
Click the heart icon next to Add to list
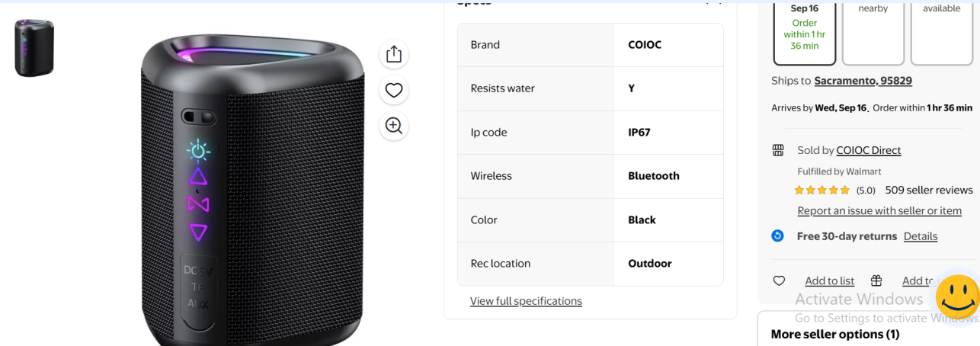point(779,280)
